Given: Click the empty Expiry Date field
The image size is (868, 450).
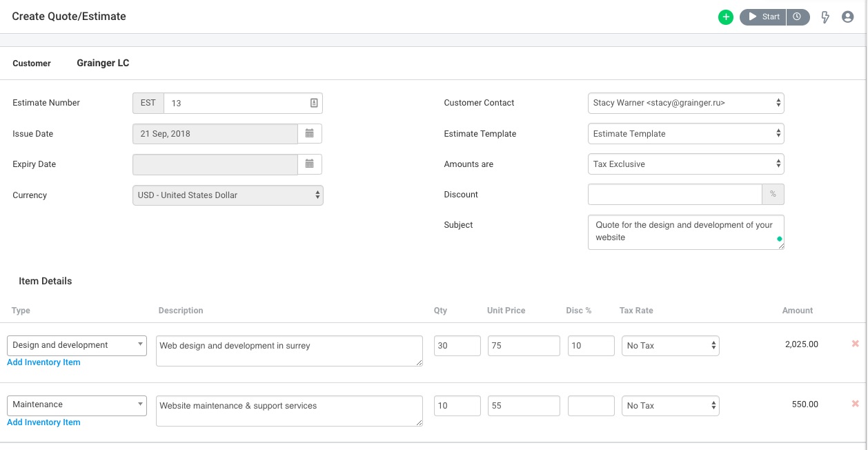Looking at the screenshot, I should click(x=215, y=164).
